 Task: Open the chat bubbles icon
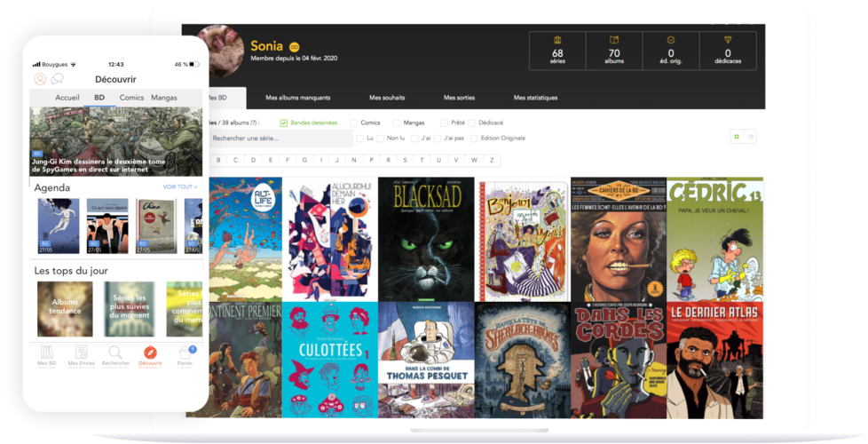pyautogui.click(x=57, y=79)
